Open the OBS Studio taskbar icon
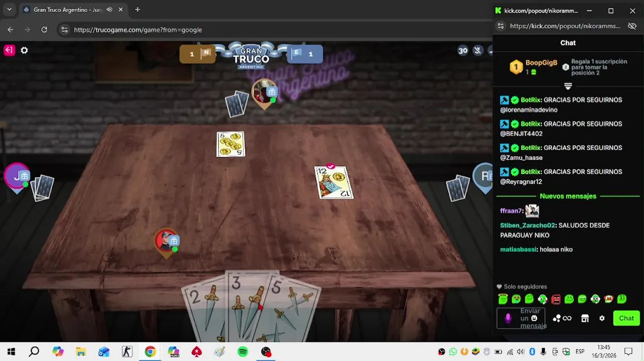Image resolution: width=644 pixels, height=361 pixels. click(266, 351)
